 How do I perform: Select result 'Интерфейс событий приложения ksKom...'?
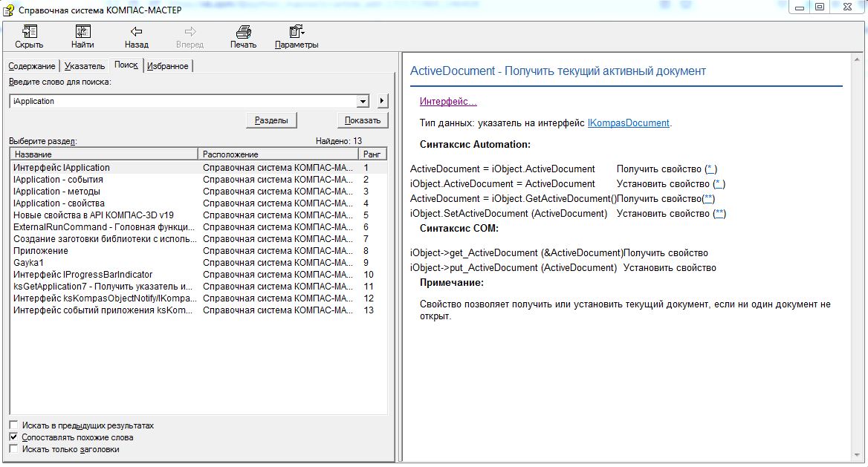(198, 310)
